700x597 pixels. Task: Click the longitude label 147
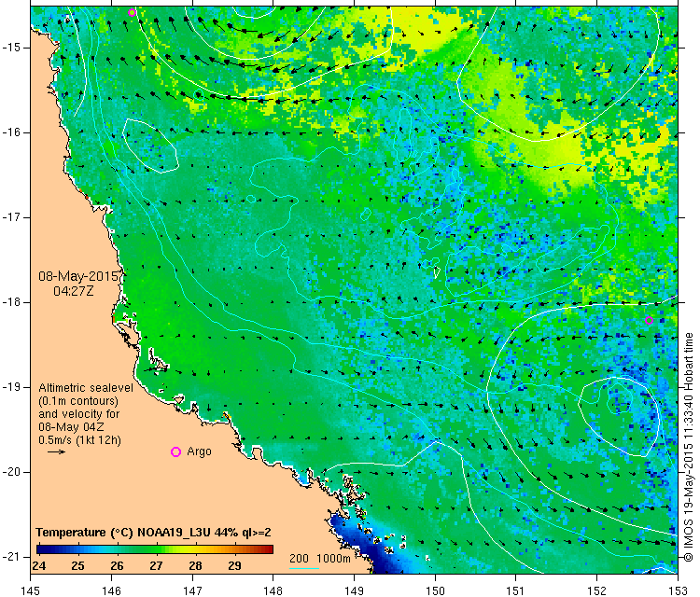[192, 591]
